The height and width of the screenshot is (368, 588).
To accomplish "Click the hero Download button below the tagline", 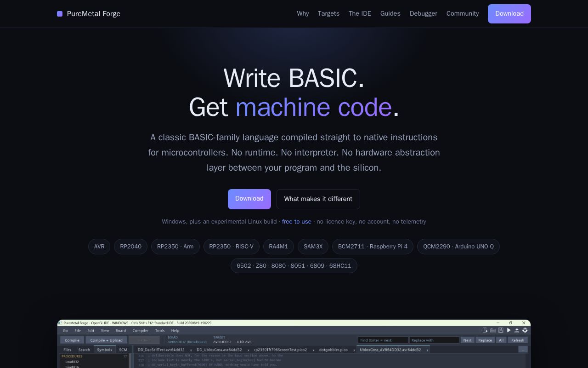I will [249, 199].
